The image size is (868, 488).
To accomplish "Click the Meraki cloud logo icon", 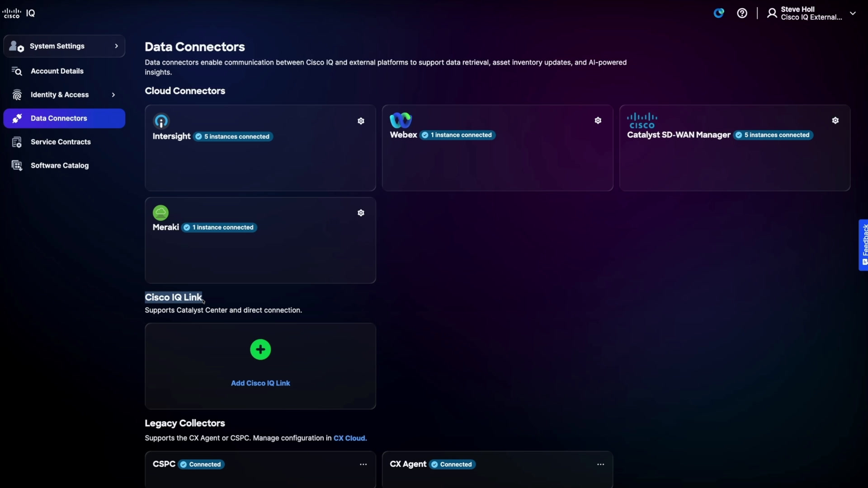I will [x=160, y=212].
